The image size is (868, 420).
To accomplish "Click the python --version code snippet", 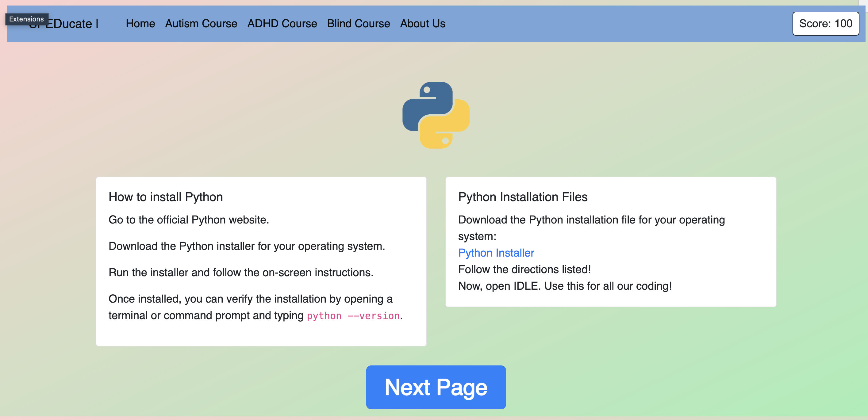I will click(x=353, y=315).
